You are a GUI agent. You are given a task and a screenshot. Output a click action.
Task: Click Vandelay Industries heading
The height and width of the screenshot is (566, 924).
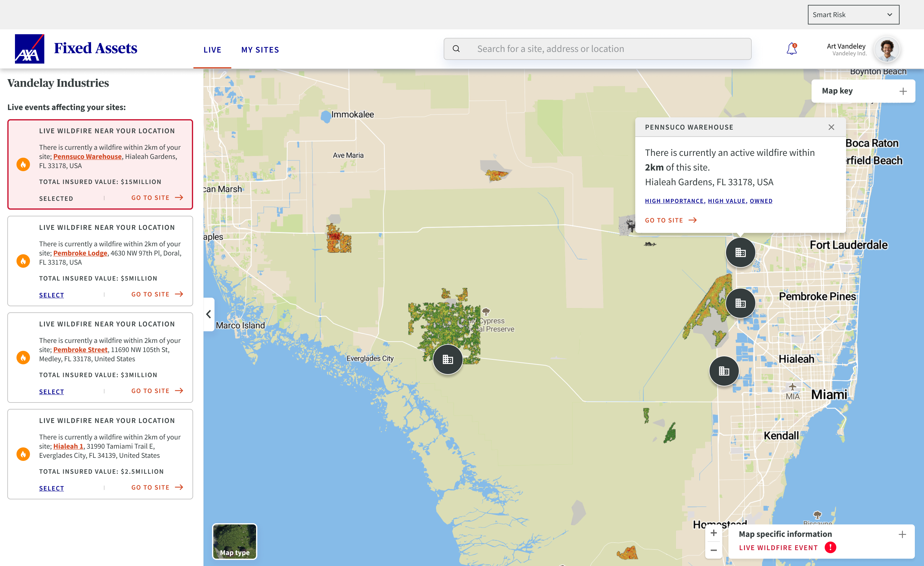tap(58, 83)
